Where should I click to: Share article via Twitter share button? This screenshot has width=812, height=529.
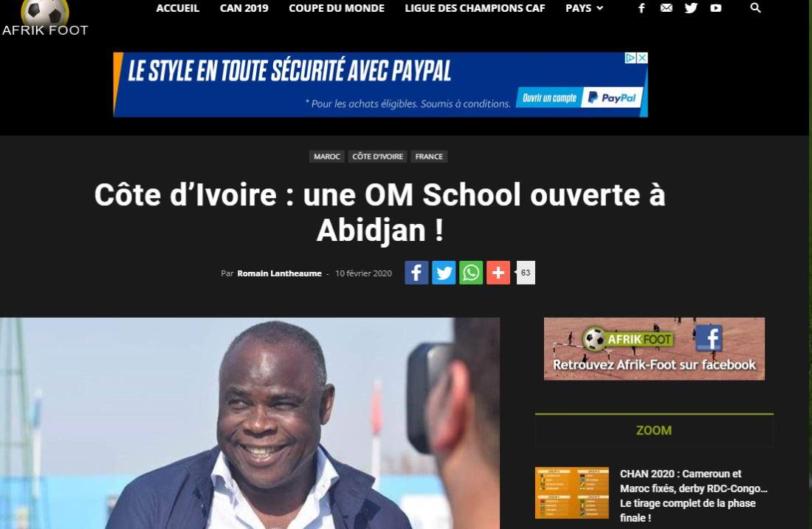[444, 273]
